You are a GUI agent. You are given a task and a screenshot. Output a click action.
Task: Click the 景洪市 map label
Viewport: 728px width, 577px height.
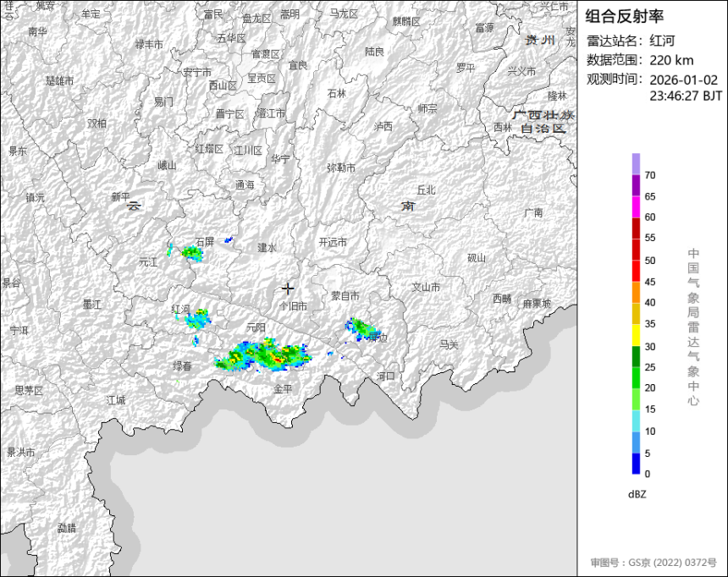21,452
